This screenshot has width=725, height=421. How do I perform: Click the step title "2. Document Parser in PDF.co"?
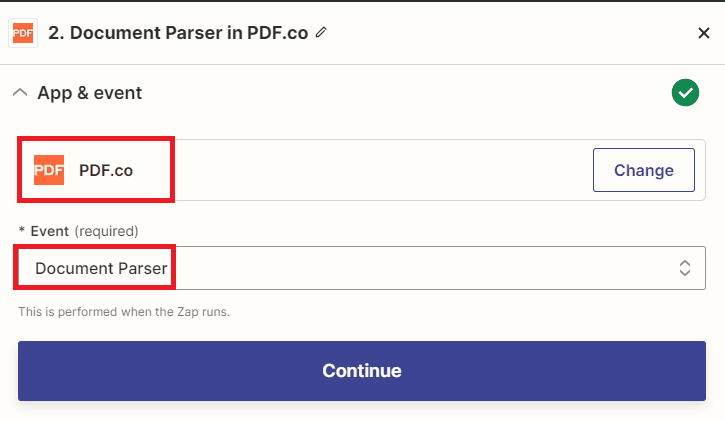pos(178,32)
